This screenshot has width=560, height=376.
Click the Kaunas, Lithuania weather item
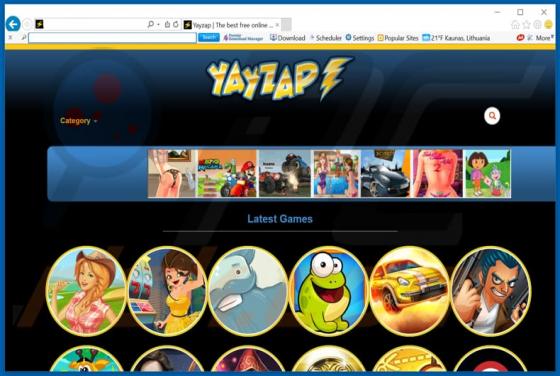(456, 37)
